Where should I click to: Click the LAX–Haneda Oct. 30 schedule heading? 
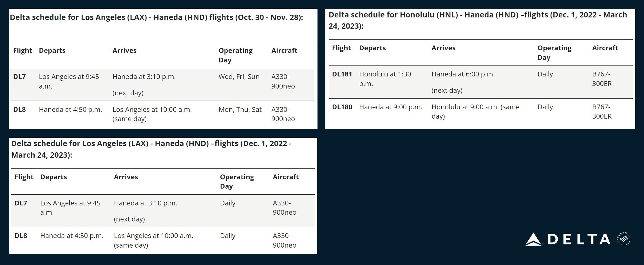tap(156, 17)
